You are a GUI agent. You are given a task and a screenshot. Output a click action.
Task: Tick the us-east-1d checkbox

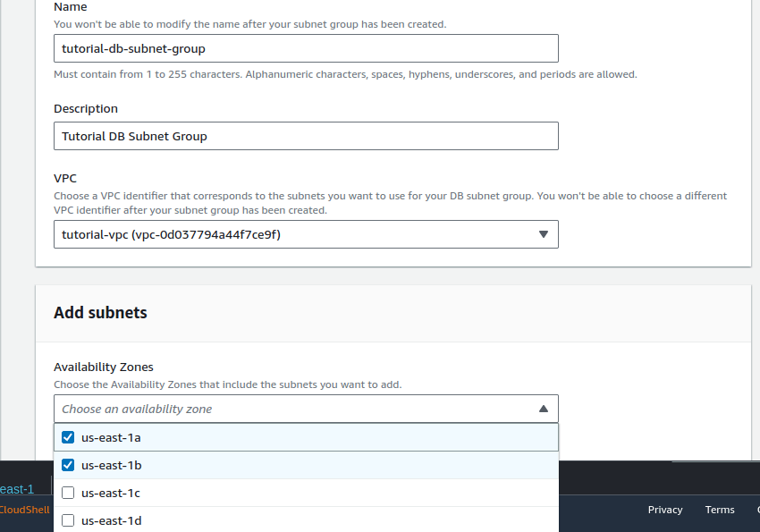coord(68,520)
